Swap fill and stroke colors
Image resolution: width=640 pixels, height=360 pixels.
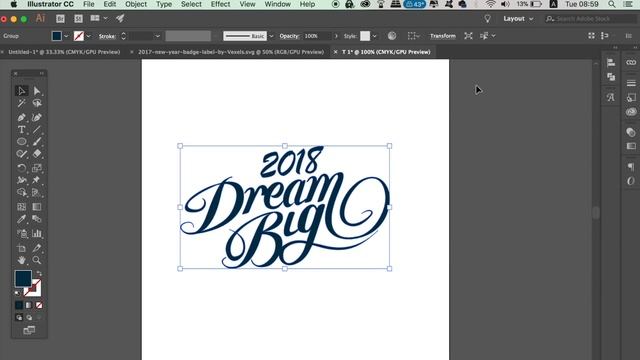(39, 273)
